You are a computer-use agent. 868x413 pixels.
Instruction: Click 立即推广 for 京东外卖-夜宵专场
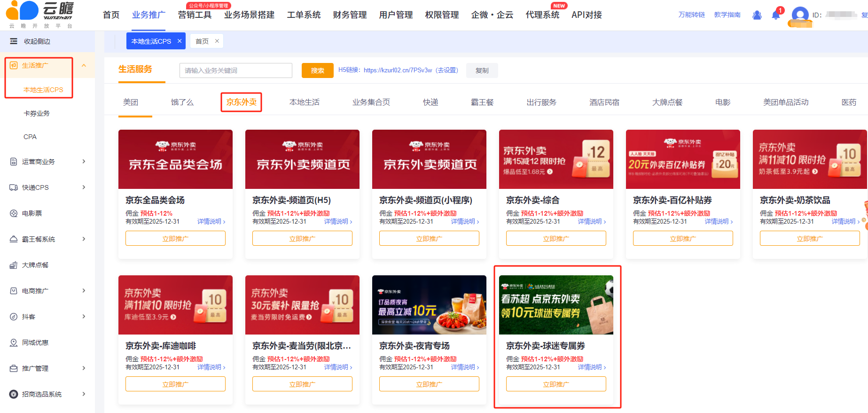coord(429,384)
